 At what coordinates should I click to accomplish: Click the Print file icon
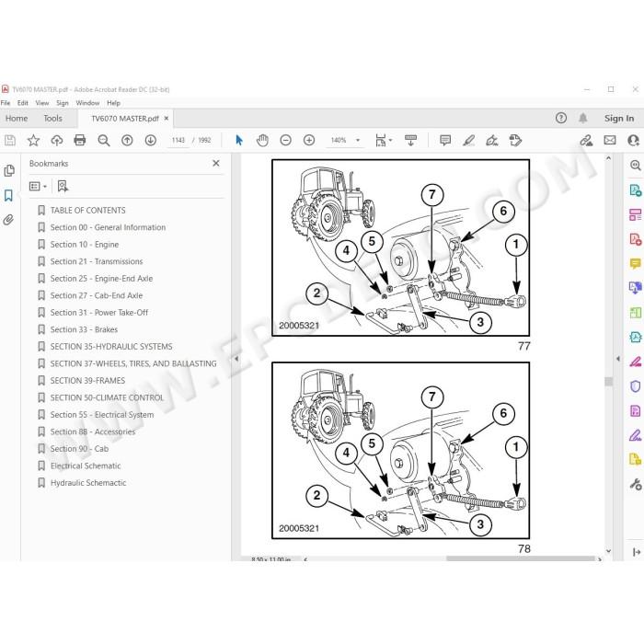80,140
